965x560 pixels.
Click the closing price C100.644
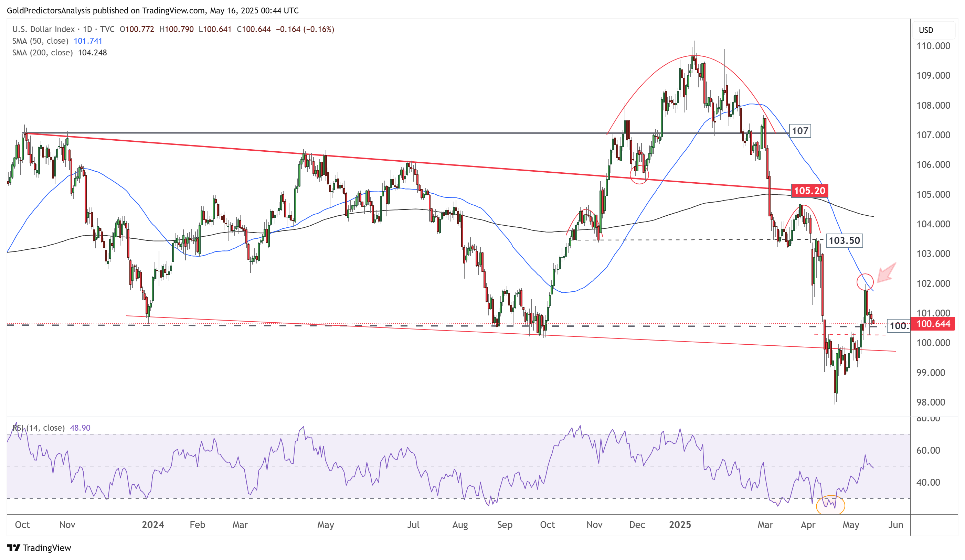pyautogui.click(x=254, y=29)
